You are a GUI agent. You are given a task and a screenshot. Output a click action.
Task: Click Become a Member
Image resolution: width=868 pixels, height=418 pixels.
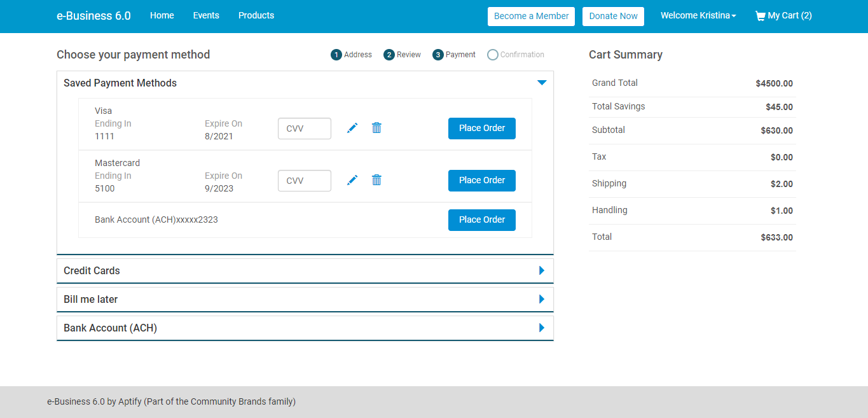pos(531,17)
